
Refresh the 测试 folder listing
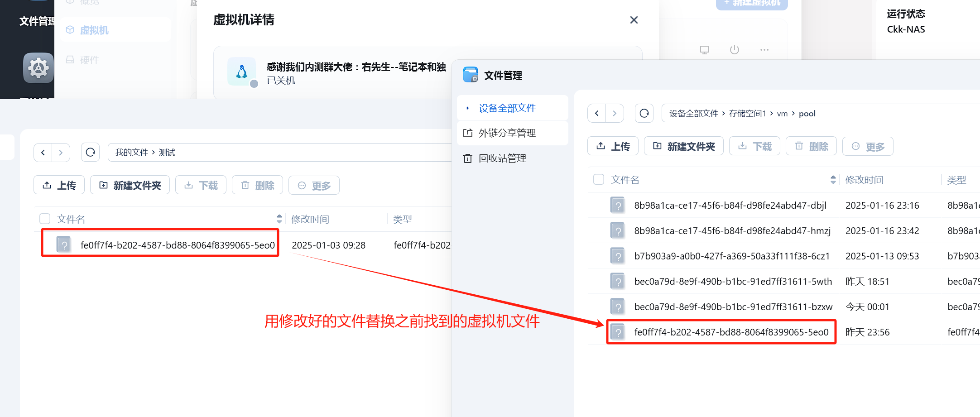pos(90,153)
